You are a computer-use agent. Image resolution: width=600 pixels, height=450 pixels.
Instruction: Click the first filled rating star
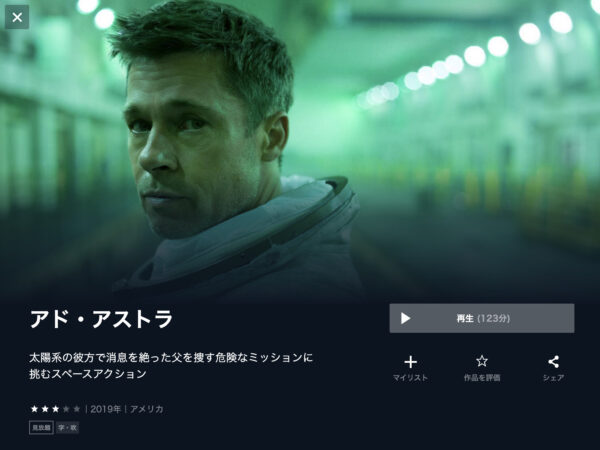click(x=34, y=409)
